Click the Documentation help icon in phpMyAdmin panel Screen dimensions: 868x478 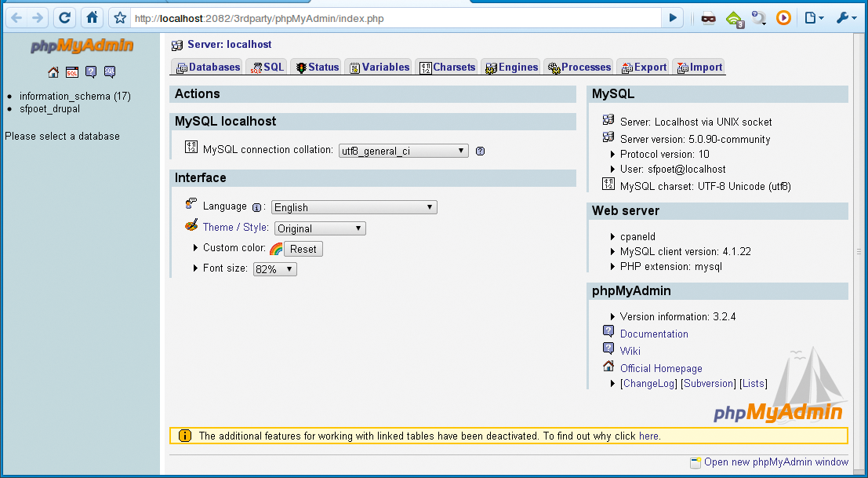tap(608, 331)
